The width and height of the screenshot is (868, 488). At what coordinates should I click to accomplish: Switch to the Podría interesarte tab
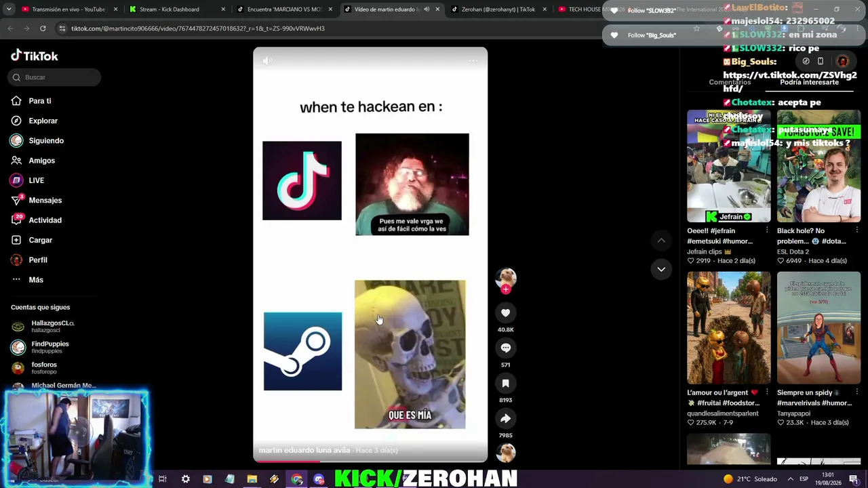810,82
